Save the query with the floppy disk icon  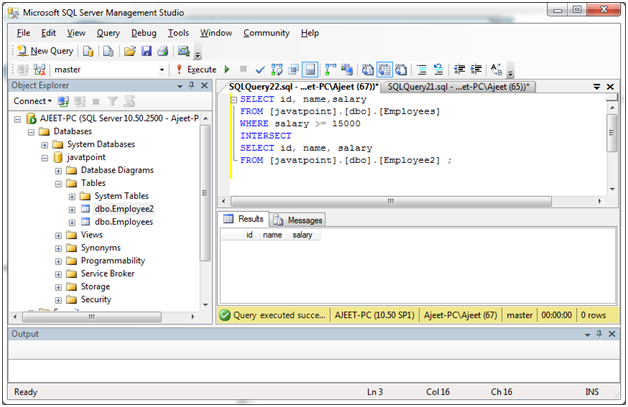click(146, 51)
